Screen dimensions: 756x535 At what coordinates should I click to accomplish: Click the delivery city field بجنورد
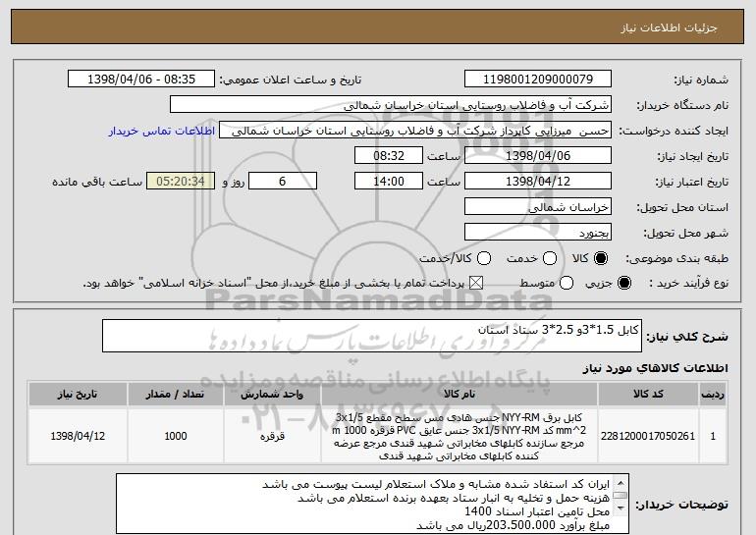pyautogui.click(x=538, y=232)
